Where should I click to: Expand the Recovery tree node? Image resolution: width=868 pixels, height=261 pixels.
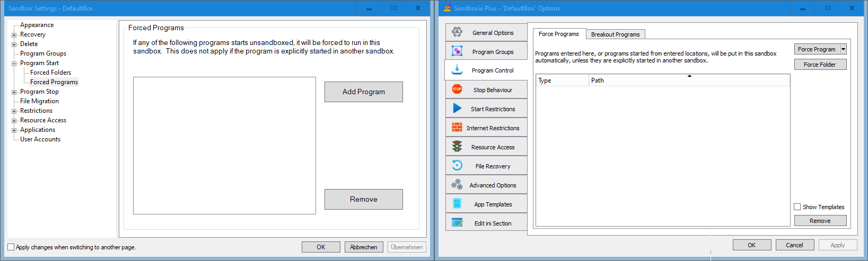(14, 35)
